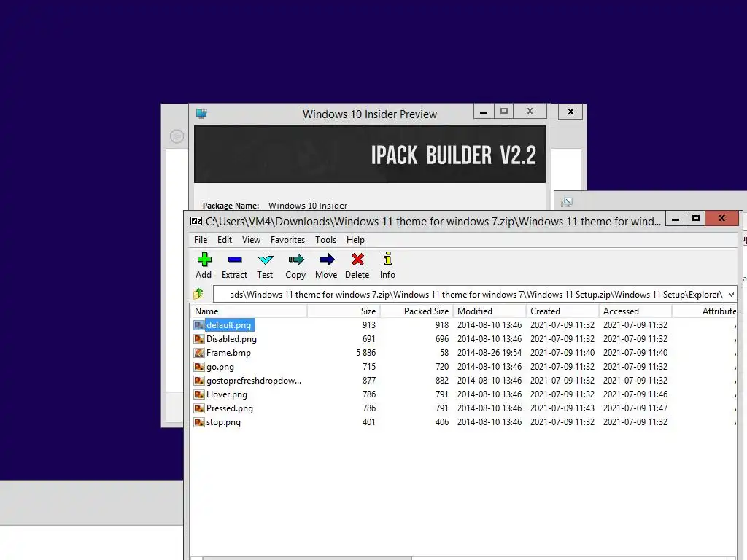Click back arrow in rear window
Screen dimensions: 747x560
[177, 136]
